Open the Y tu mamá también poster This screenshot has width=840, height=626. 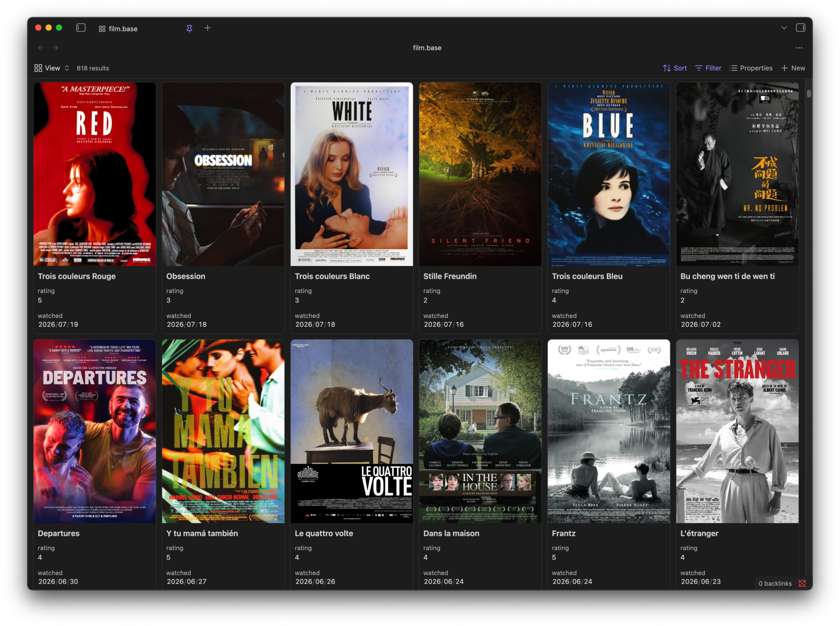[x=223, y=431]
